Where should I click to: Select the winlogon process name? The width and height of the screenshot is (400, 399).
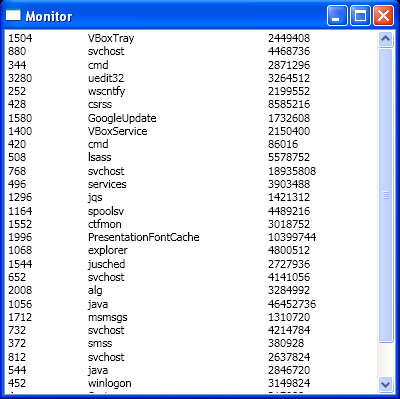coord(110,384)
